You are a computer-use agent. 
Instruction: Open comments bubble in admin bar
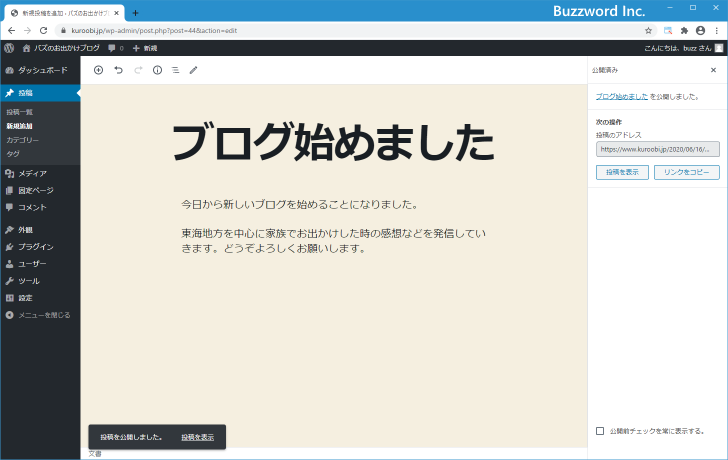pos(116,48)
